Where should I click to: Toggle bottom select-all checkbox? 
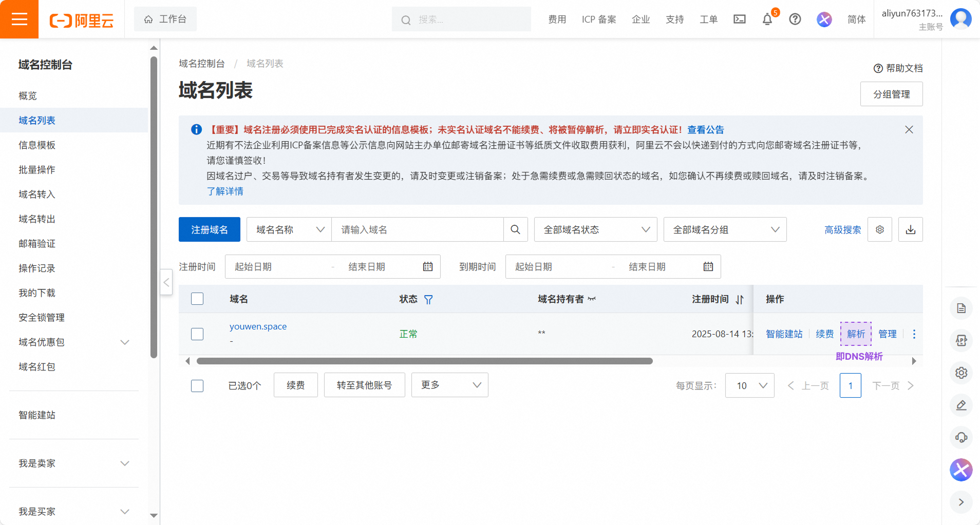[197, 385]
